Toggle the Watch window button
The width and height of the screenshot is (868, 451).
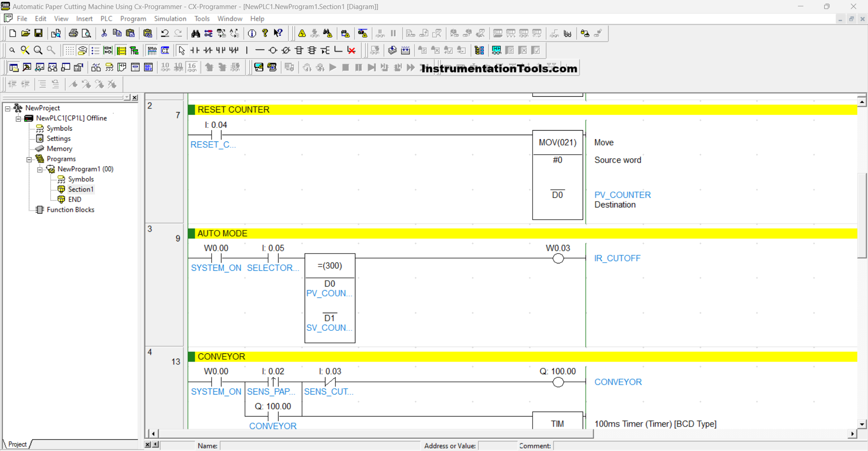40,67
